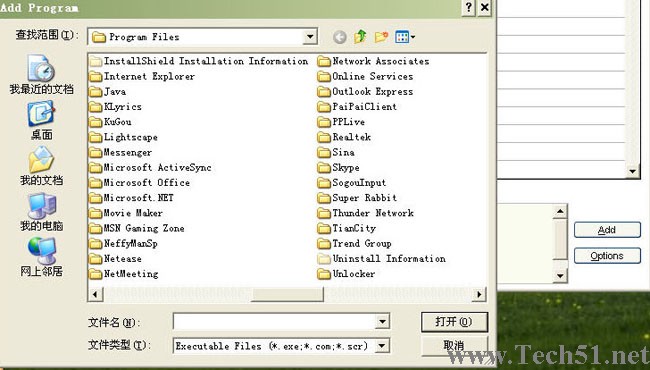Viewport: 650px width, 370px height.
Task: Go to Desktop place (桌面)
Action: (x=41, y=121)
